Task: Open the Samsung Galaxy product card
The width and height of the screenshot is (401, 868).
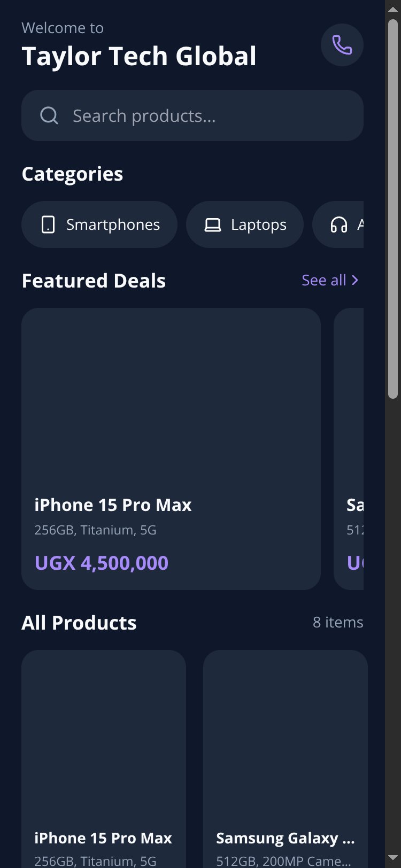Action: [x=286, y=759]
